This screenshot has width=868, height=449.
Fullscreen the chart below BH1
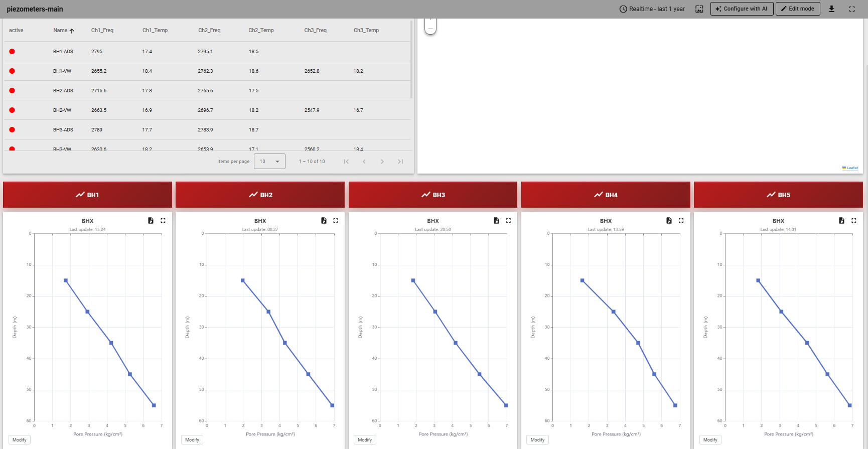pyautogui.click(x=163, y=221)
